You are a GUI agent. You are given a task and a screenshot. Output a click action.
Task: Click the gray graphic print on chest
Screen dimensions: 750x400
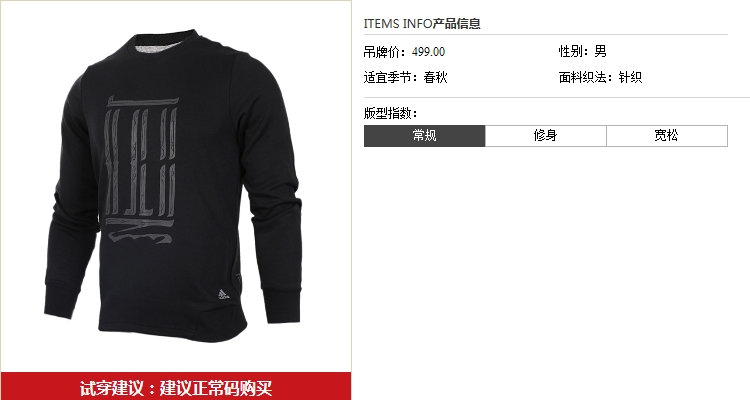coord(142,169)
